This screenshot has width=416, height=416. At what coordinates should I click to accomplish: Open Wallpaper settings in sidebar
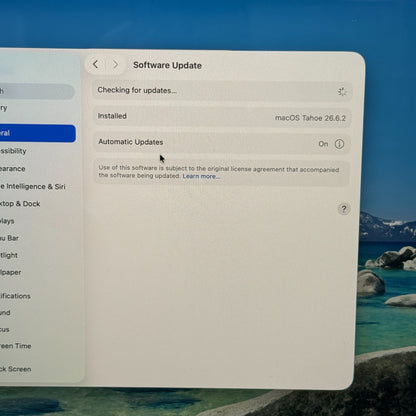[x=10, y=272]
